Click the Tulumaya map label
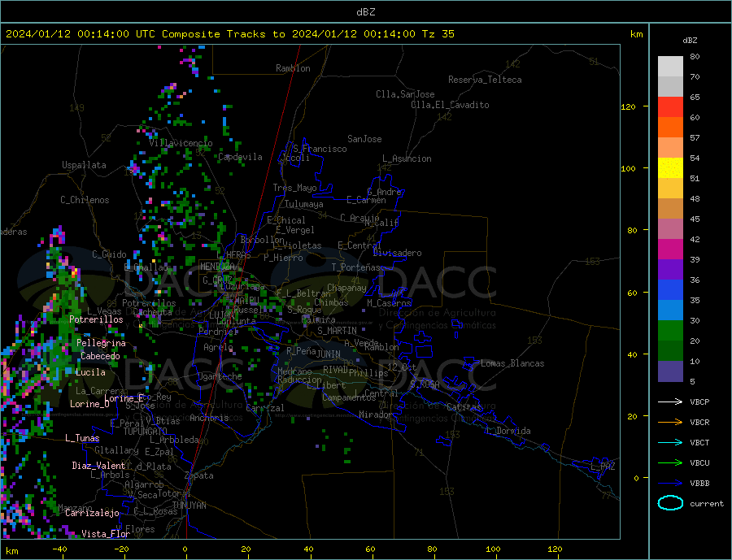 303,204
